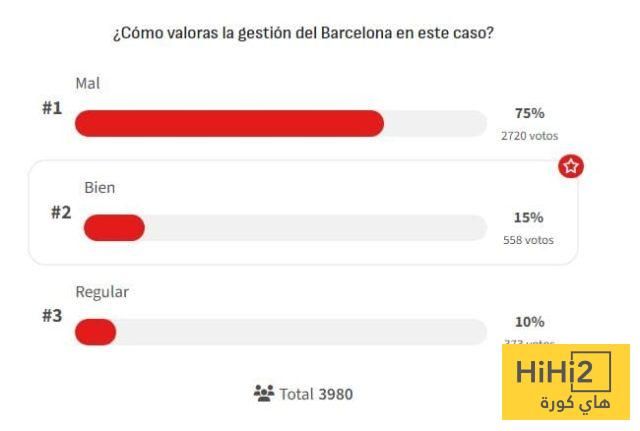Click the #1 rank number

point(52,107)
